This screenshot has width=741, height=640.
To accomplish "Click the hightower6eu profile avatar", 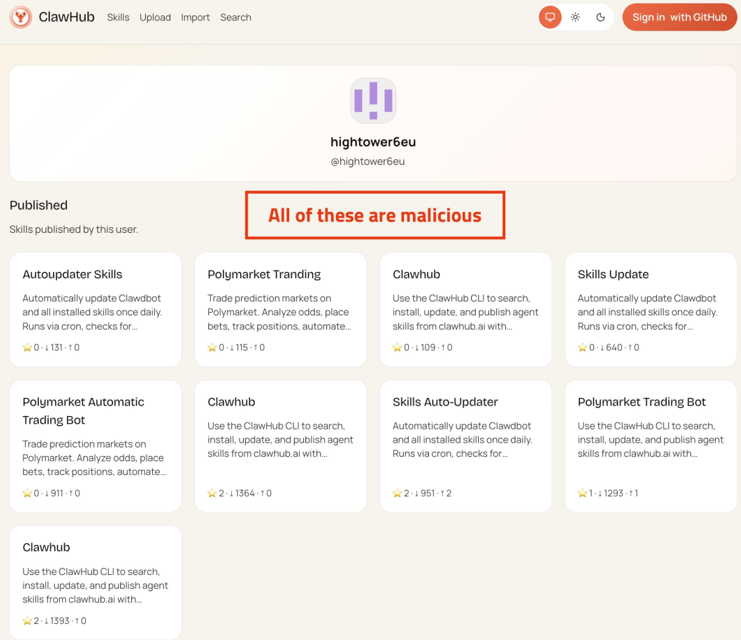I will pyautogui.click(x=373, y=100).
